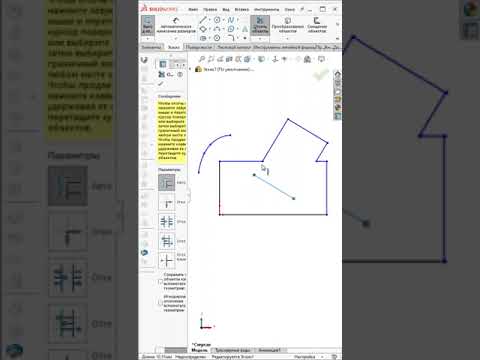
Task: Open the Insert (Вставка) menu
Action: point(242,9)
